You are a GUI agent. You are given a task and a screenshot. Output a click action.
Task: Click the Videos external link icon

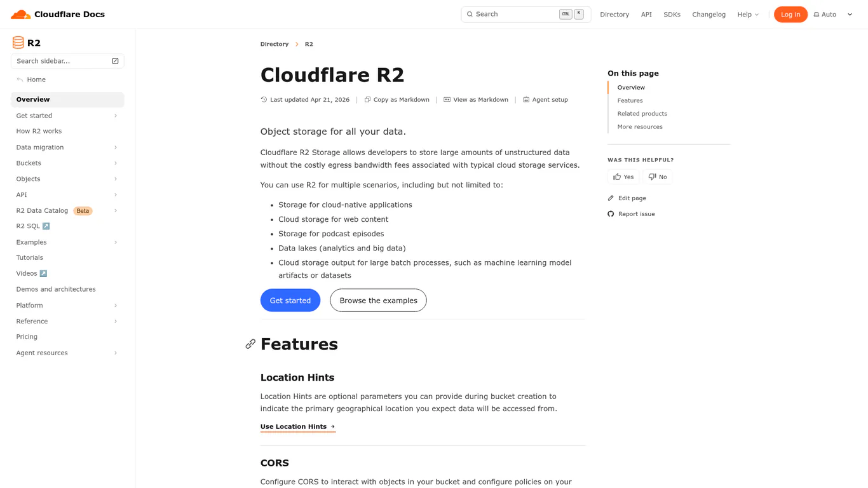[43, 273]
